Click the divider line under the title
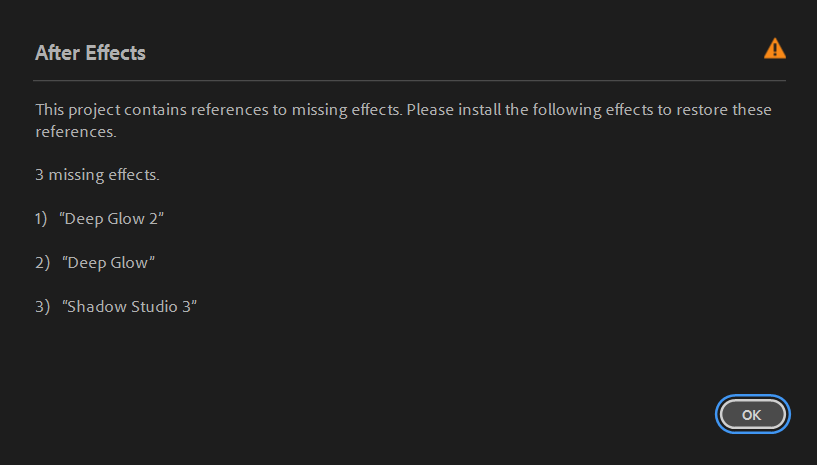This screenshot has width=817, height=465. 409,80
